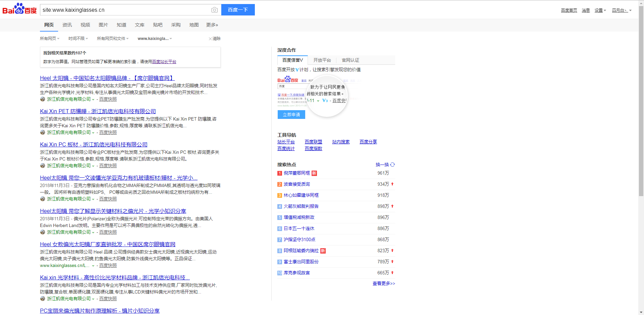Open 百度快照 for the first result
Viewport: 644px width, 315px height.
pos(108,99)
